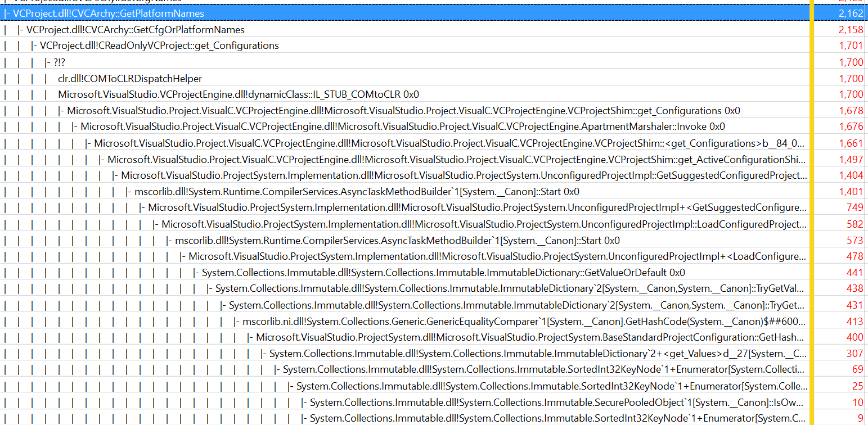Click the count value 1,676
868x425 pixels.
coord(851,126)
